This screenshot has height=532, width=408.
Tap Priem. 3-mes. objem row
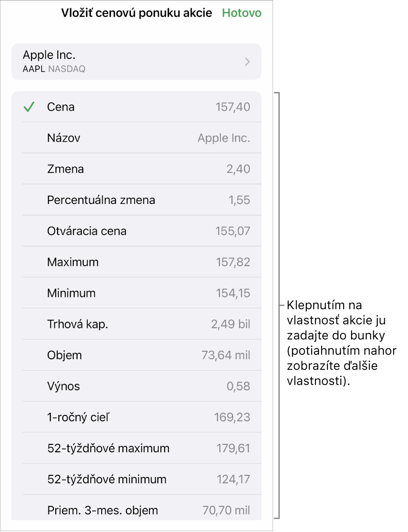[x=136, y=508]
